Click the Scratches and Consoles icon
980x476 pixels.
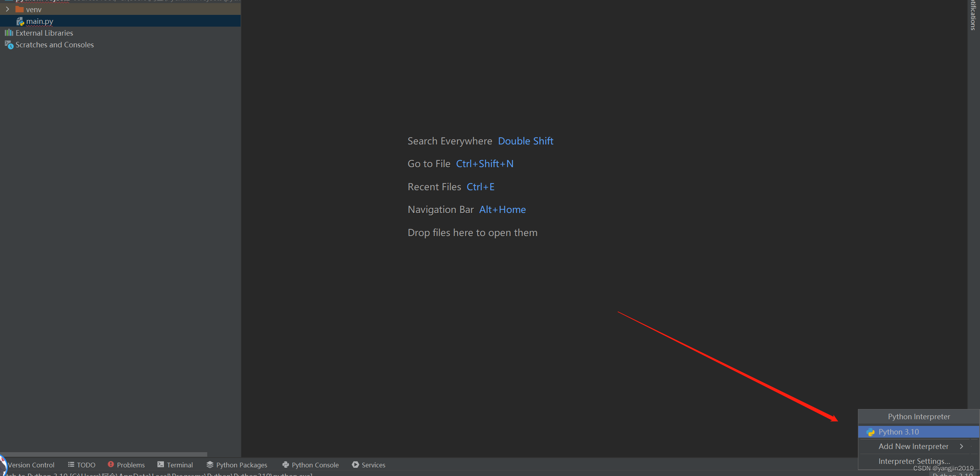pyautogui.click(x=9, y=45)
